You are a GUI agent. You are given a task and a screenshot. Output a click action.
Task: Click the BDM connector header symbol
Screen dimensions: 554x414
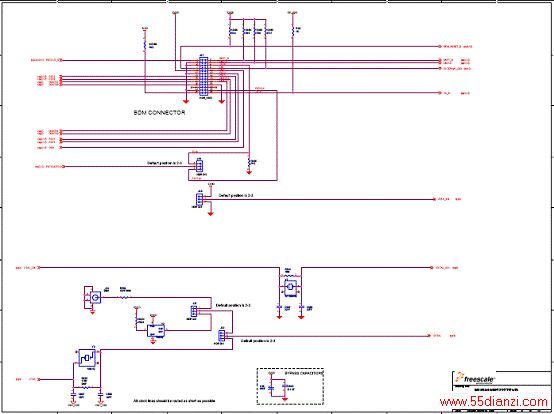tap(204, 76)
